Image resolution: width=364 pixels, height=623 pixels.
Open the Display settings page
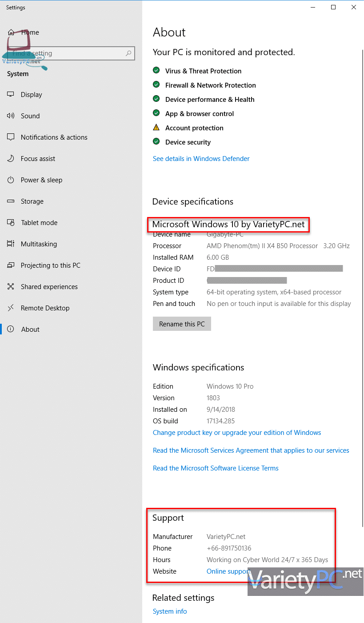71,95
